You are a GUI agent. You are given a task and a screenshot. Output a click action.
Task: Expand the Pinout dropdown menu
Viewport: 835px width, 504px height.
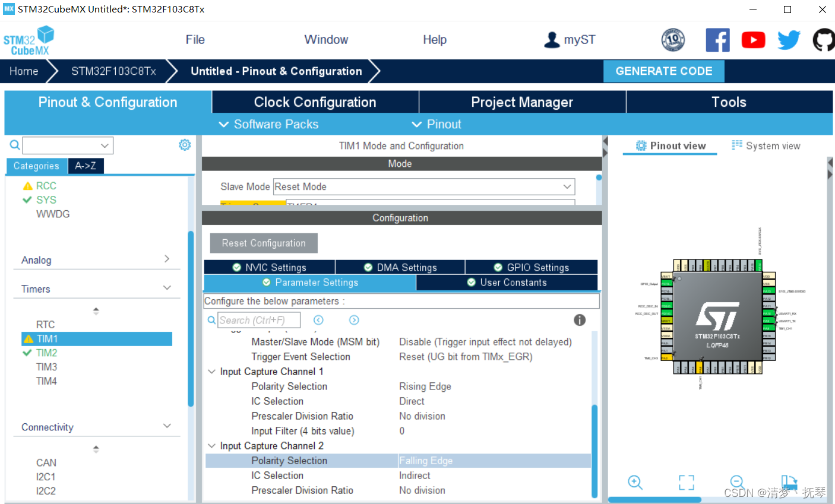pos(437,124)
